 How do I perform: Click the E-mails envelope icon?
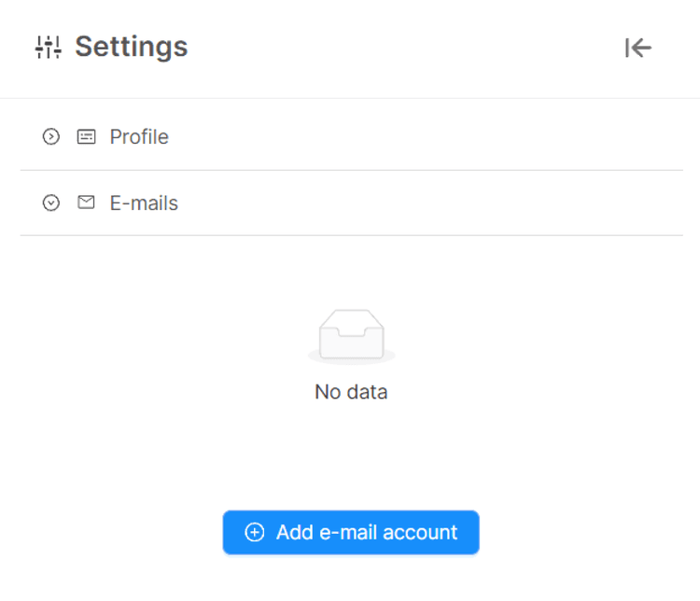click(86, 202)
